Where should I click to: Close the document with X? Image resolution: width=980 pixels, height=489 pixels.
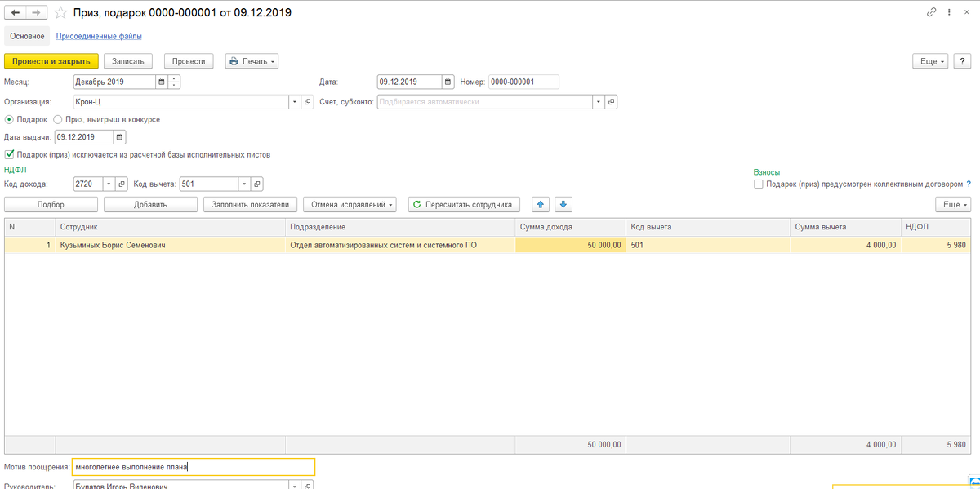point(966,13)
